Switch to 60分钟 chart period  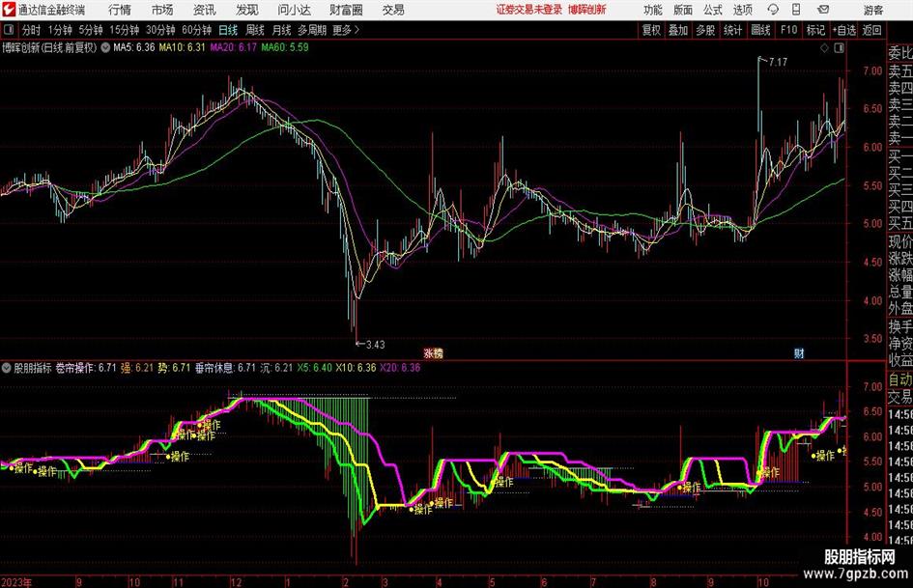pos(197,30)
